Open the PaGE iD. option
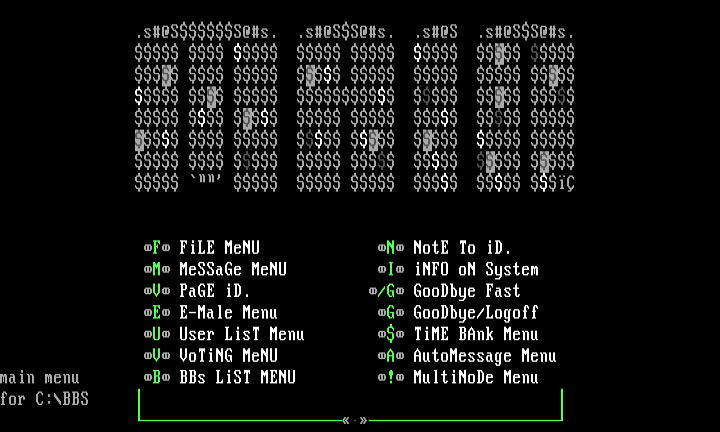 pyautogui.click(x=214, y=291)
